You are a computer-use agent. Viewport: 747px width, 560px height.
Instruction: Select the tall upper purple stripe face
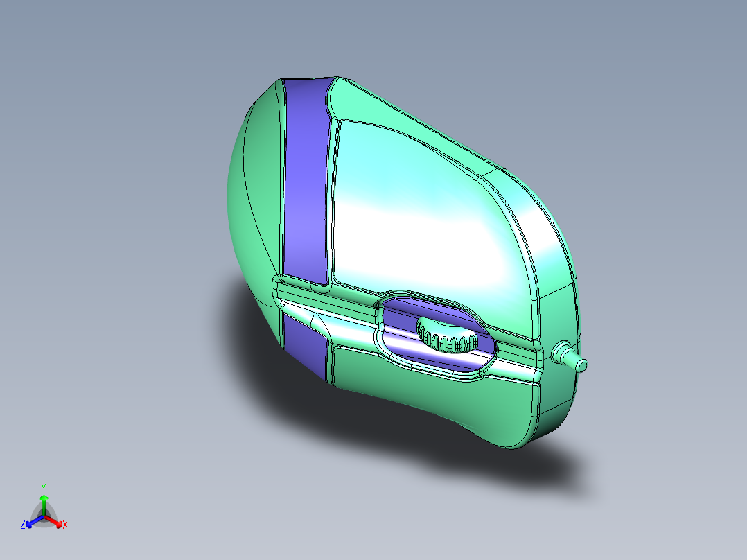tap(307, 182)
